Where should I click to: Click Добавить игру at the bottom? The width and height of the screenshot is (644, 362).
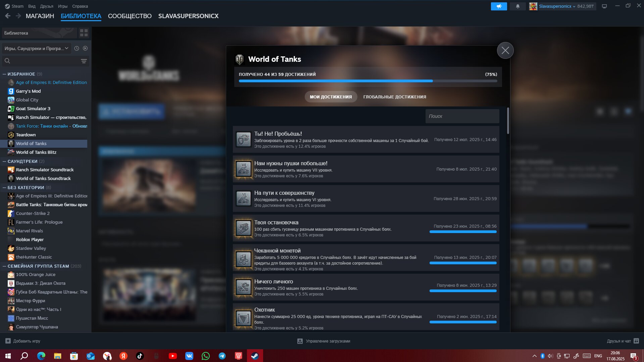pyautogui.click(x=27, y=341)
